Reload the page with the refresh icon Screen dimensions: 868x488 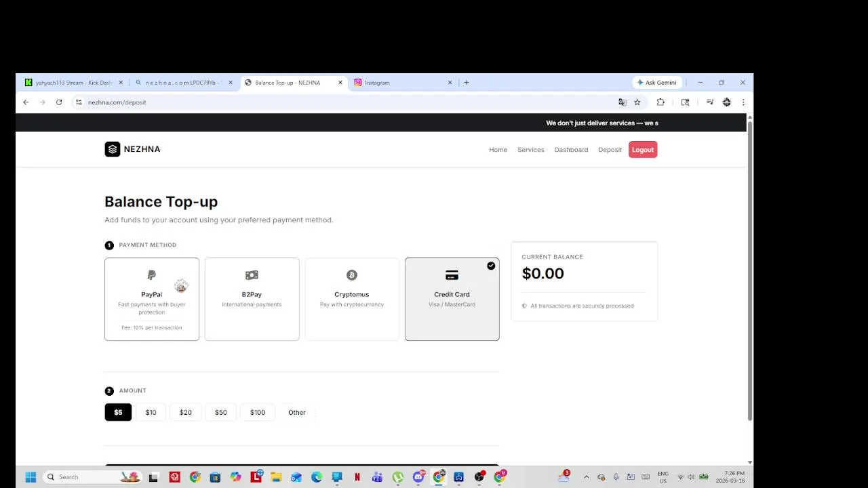coord(59,102)
